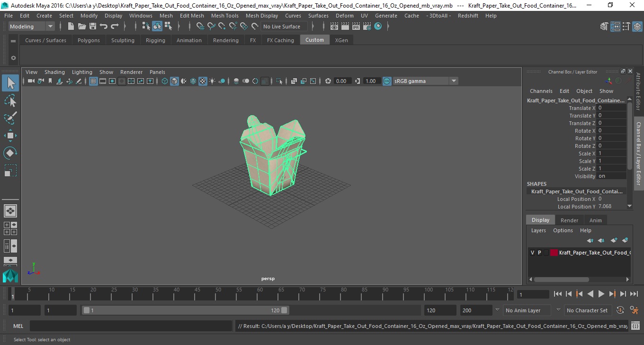Toggle color management ON button

click(387, 81)
